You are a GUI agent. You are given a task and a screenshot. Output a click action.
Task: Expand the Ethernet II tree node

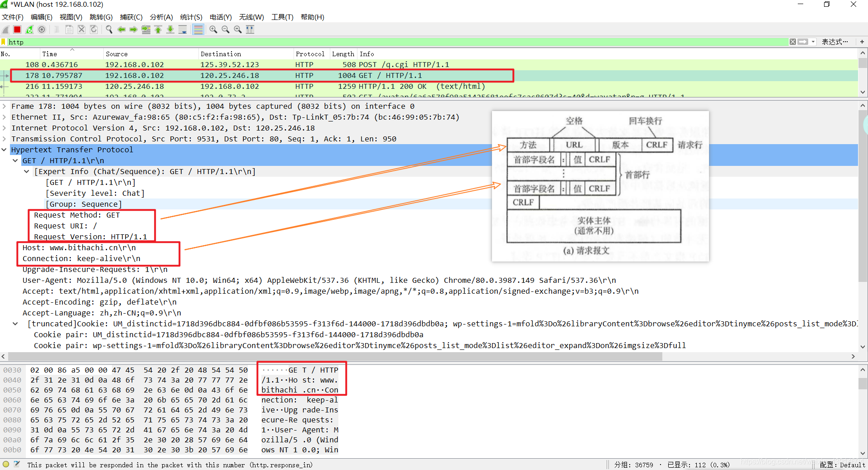pyautogui.click(x=5, y=117)
